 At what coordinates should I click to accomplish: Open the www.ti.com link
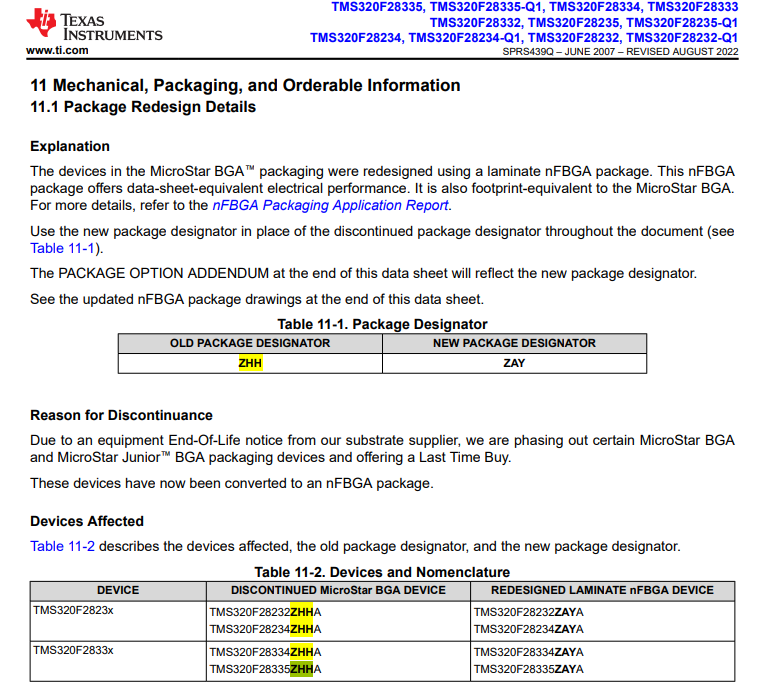point(57,50)
